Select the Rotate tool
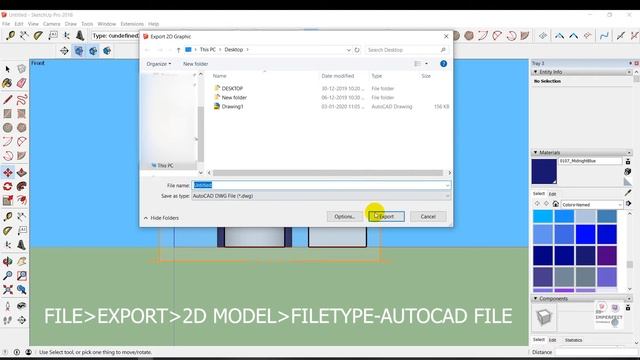This screenshot has height=360, width=640. [7, 187]
